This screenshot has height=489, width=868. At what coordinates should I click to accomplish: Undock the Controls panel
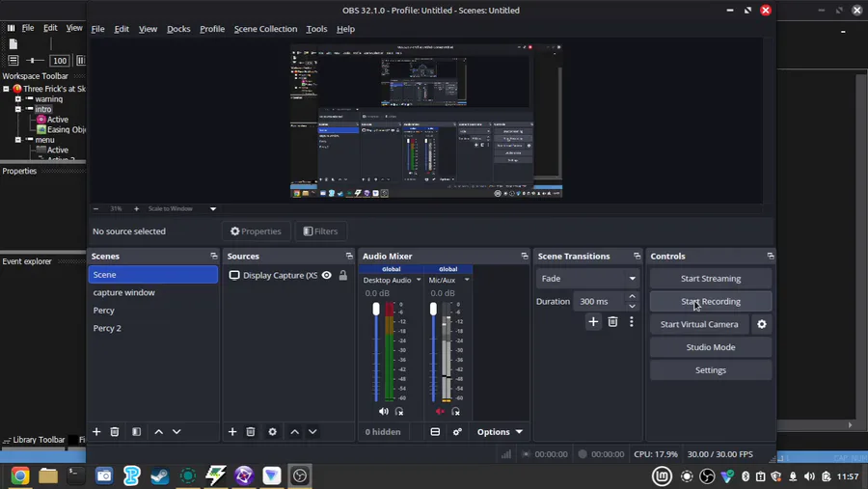tap(770, 256)
